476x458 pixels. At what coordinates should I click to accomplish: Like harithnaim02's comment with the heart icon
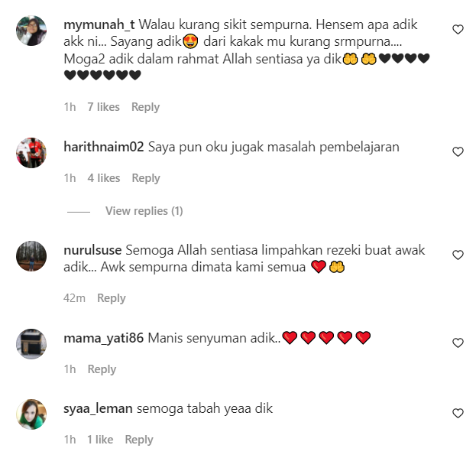[458, 151]
